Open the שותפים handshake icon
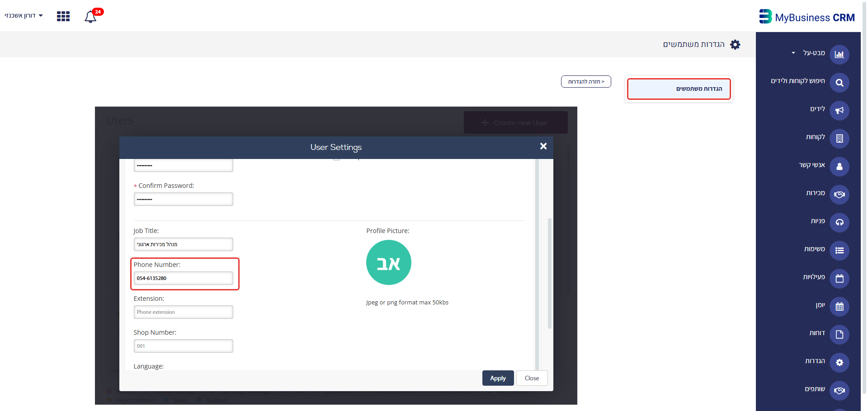Image resolution: width=868 pixels, height=411 pixels. (x=840, y=391)
